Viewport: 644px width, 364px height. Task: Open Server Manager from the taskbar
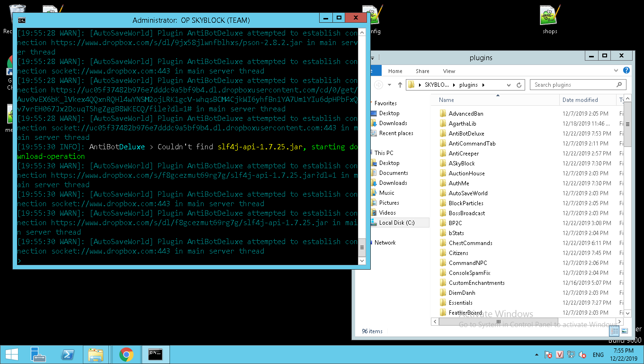(x=38, y=355)
